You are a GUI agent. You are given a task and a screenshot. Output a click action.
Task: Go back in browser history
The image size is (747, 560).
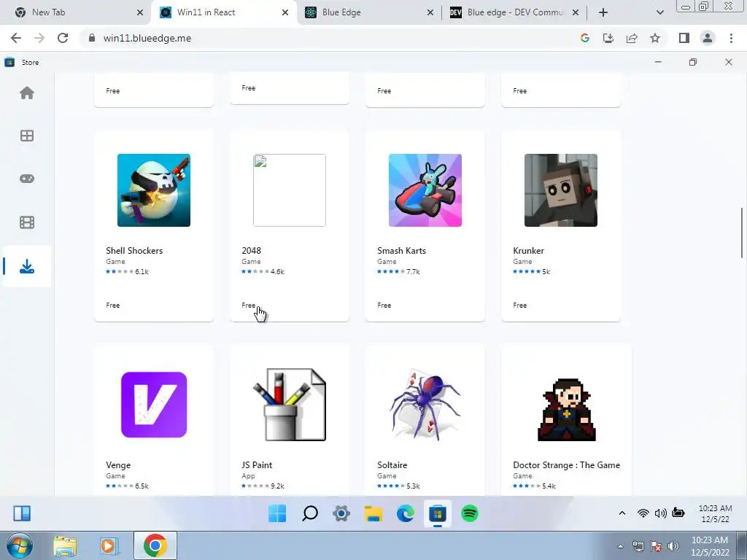(16, 38)
